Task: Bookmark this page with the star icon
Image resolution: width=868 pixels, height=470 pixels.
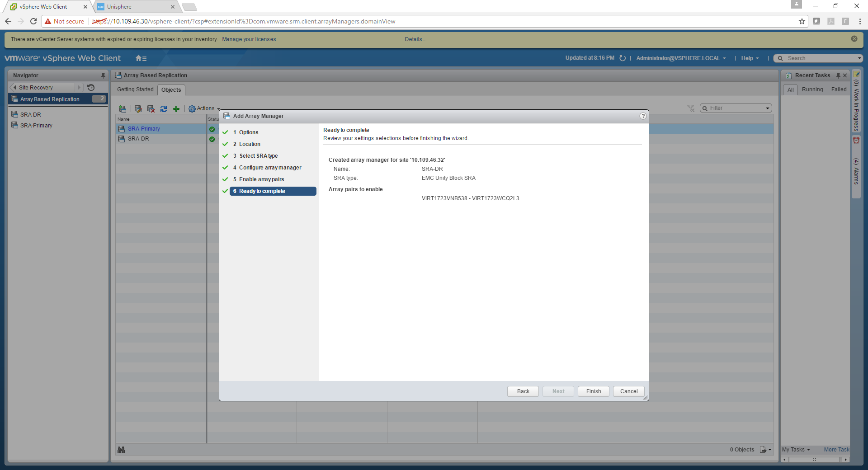Action: click(x=802, y=21)
